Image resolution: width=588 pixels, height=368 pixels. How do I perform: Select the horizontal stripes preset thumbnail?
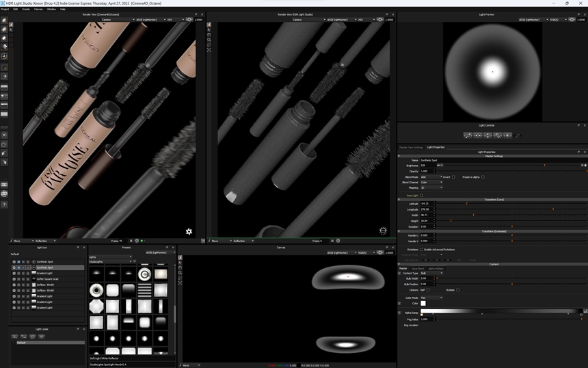(144, 290)
